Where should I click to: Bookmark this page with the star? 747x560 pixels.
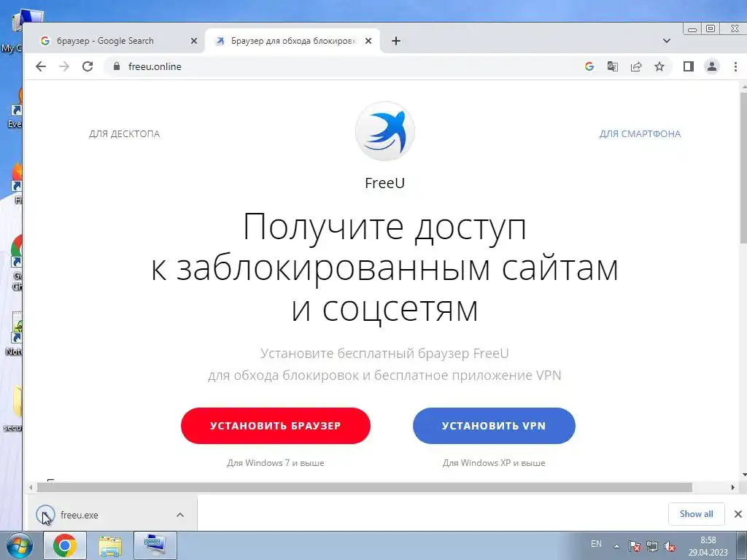coord(659,66)
